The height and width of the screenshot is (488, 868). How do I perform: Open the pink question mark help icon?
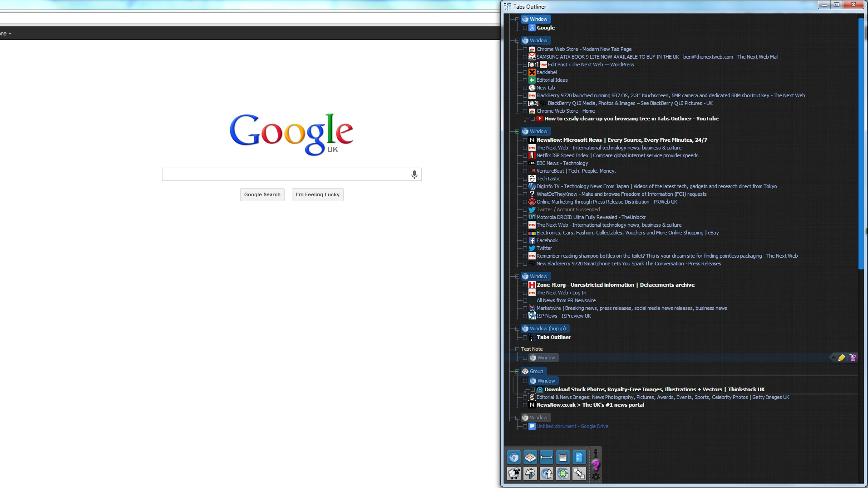click(596, 465)
